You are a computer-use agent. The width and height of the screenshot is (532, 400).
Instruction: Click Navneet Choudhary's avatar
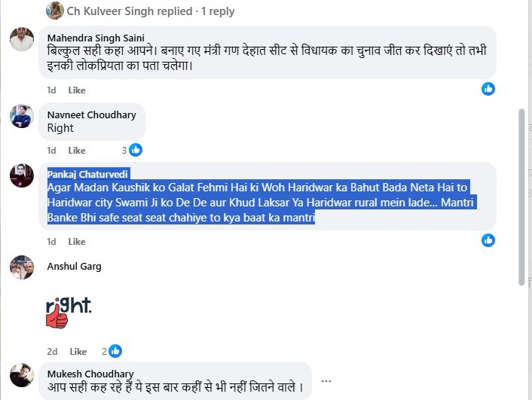[22, 115]
